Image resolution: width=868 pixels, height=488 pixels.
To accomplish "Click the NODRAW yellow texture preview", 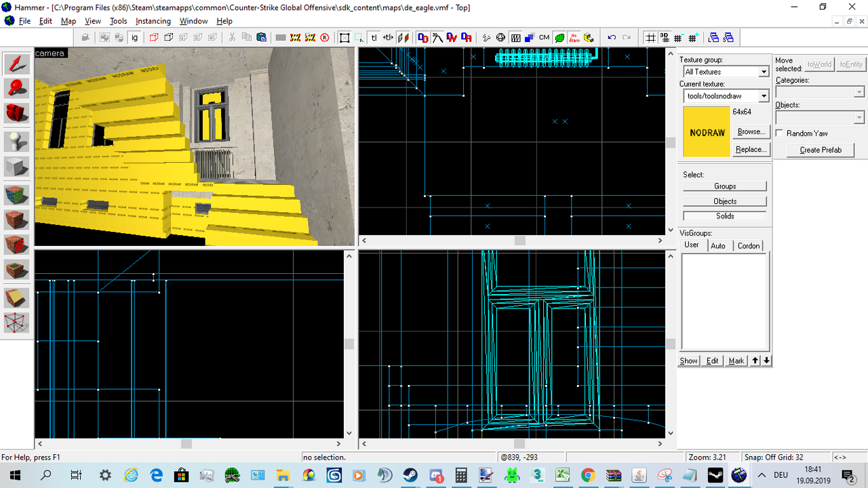I will [x=707, y=132].
